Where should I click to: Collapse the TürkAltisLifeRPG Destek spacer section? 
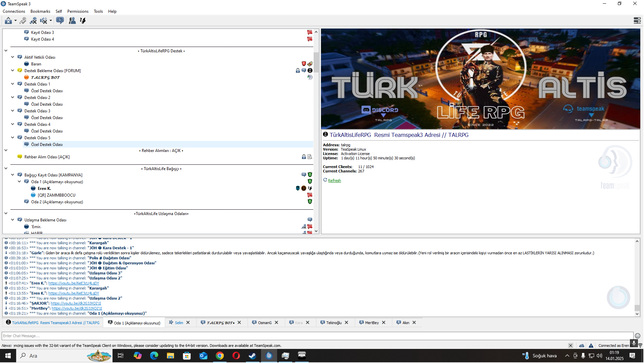6,51
